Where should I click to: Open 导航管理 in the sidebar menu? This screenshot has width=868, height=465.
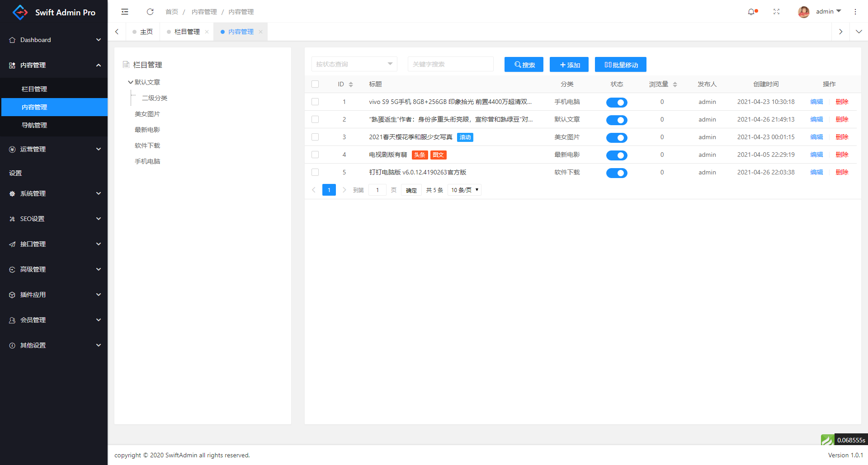[x=34, y=125]
